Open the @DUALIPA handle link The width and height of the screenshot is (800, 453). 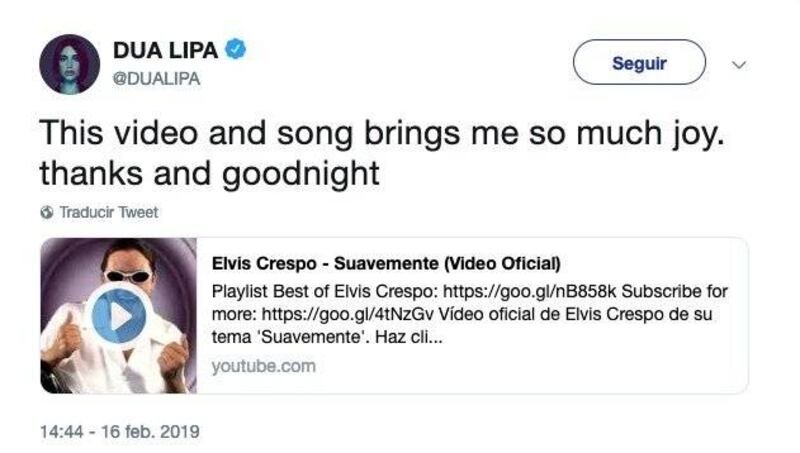[156, 79]
